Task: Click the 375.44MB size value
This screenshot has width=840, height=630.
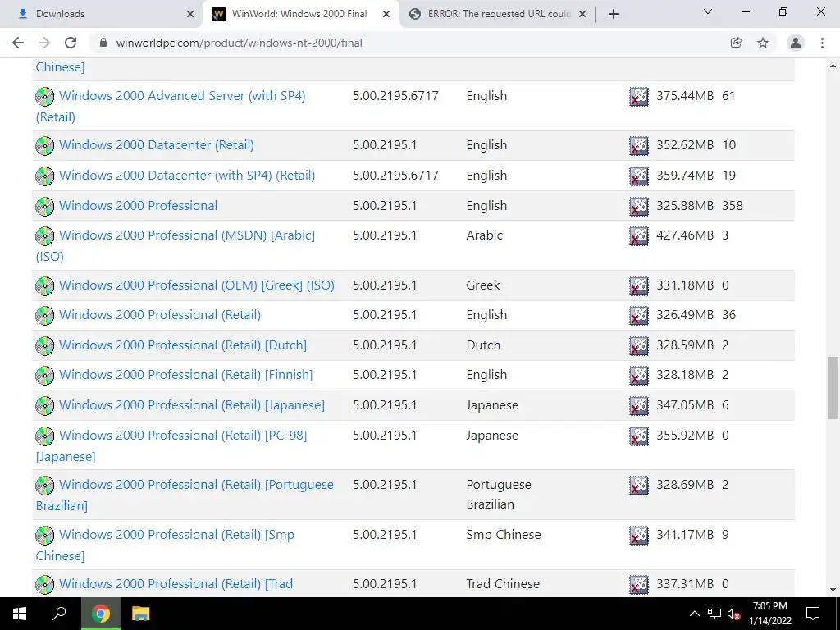Action: coord(685,96)
